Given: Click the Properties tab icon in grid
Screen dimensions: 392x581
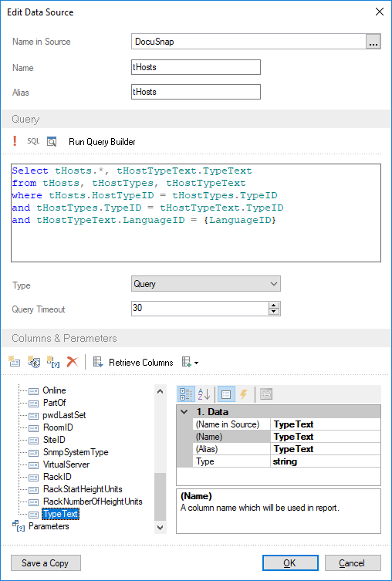Looking at the screenshot, I should [x=226, y=394].
